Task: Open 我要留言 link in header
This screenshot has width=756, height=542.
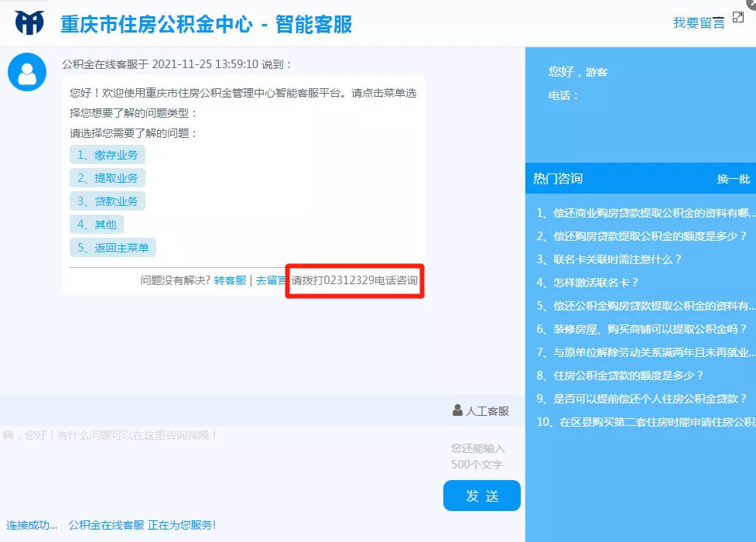Action: tap(699, 22)
